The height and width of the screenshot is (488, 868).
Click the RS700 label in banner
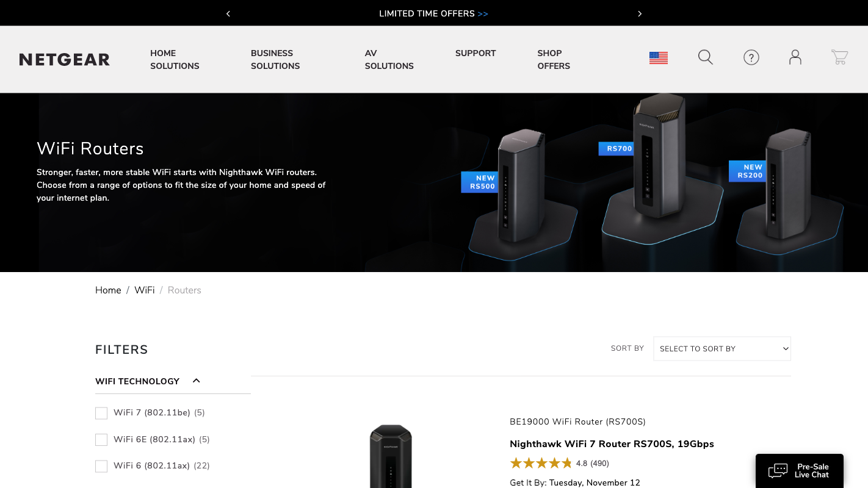click(617, 149)
